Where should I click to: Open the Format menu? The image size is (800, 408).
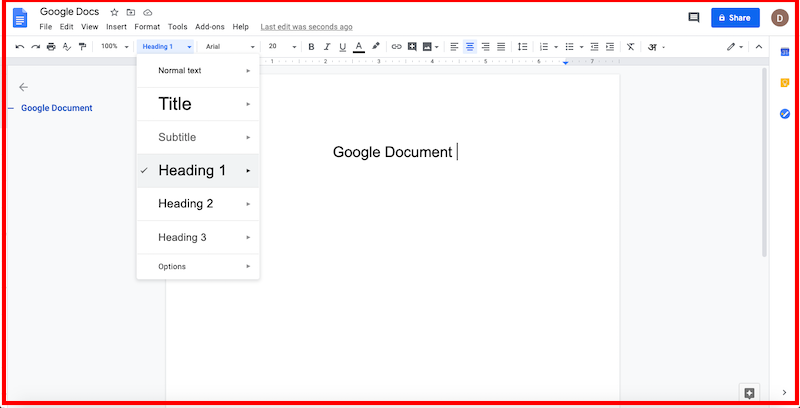[x=147, y=27]
